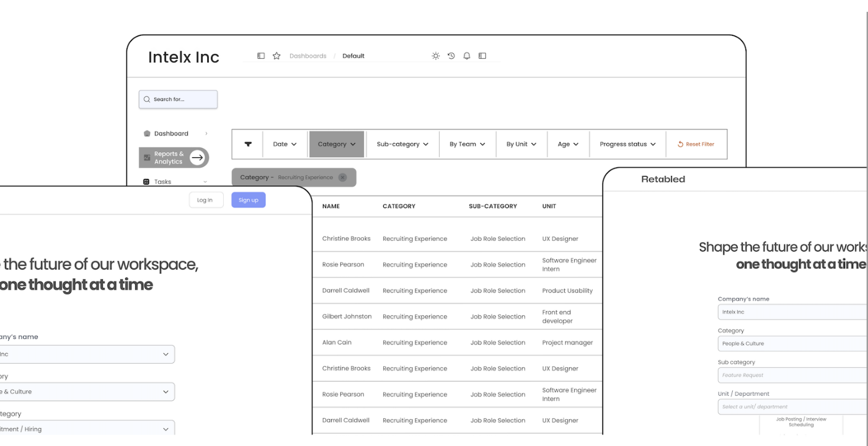Click the Intelx Inc logo title
Screen dimensions: 868x446
click(x=184, y=57)
